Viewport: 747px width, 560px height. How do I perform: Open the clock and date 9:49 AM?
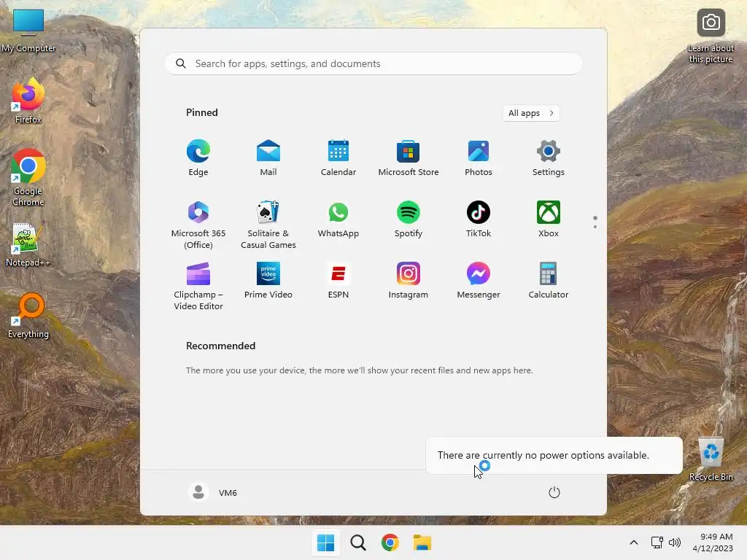pyautogui.click(x=713, y=542)
